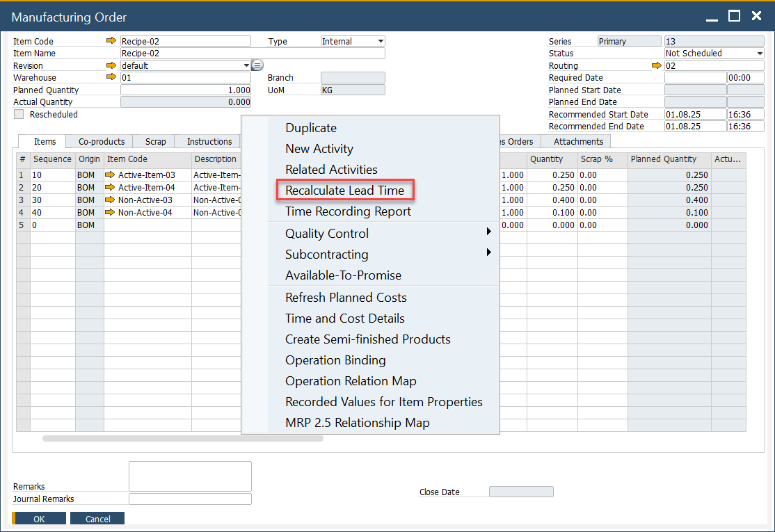Screen dimensions: 775x532
Task: Click into the Remarks text box
Action: click(190, 476)
